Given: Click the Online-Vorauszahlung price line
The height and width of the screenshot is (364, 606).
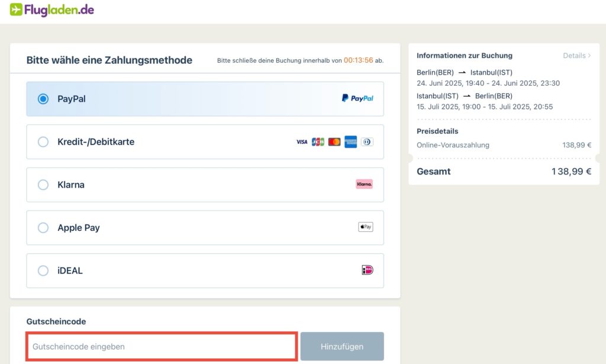Looking at the screenshot, I should (x=504, y=145).
